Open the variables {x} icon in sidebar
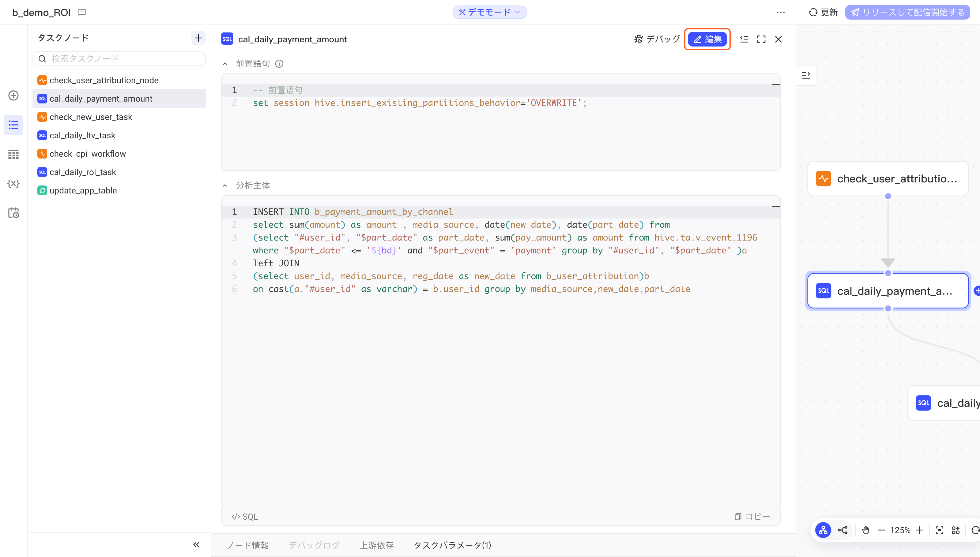This screenshot has width=980, height=557. pyautogui.click(x=13, y=183)
